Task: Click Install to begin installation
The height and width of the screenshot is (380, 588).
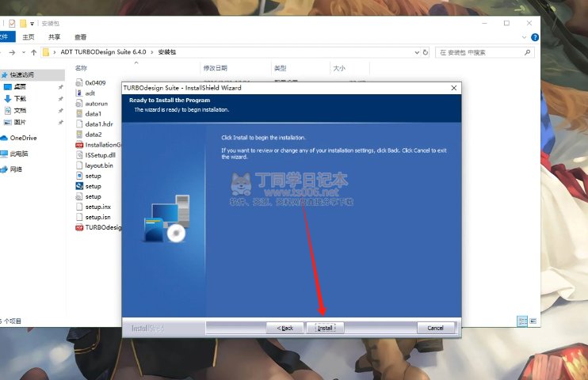Action: (325, 328)
